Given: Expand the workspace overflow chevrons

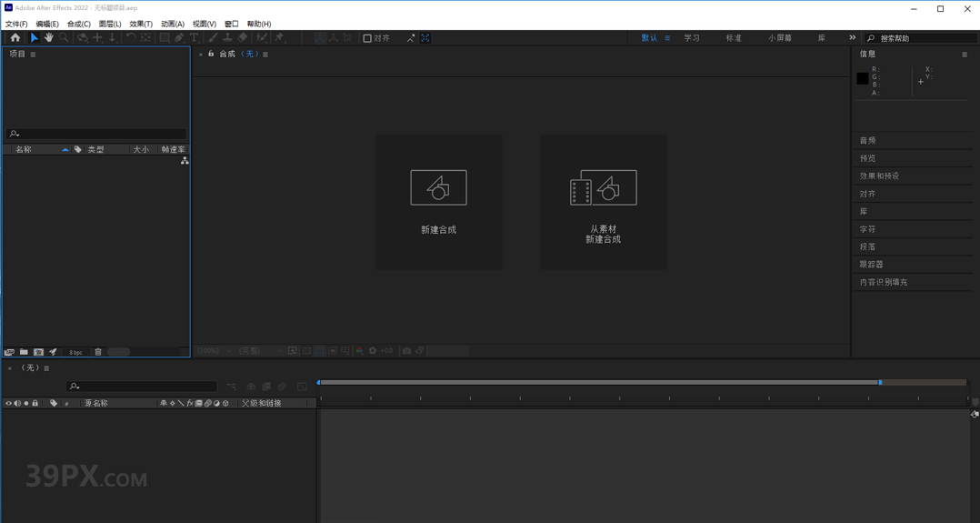Looking at the screenshot, I should pos(852,37).
